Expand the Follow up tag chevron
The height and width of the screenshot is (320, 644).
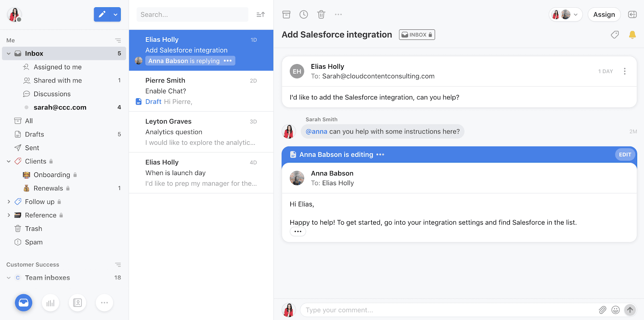(9, 202)
